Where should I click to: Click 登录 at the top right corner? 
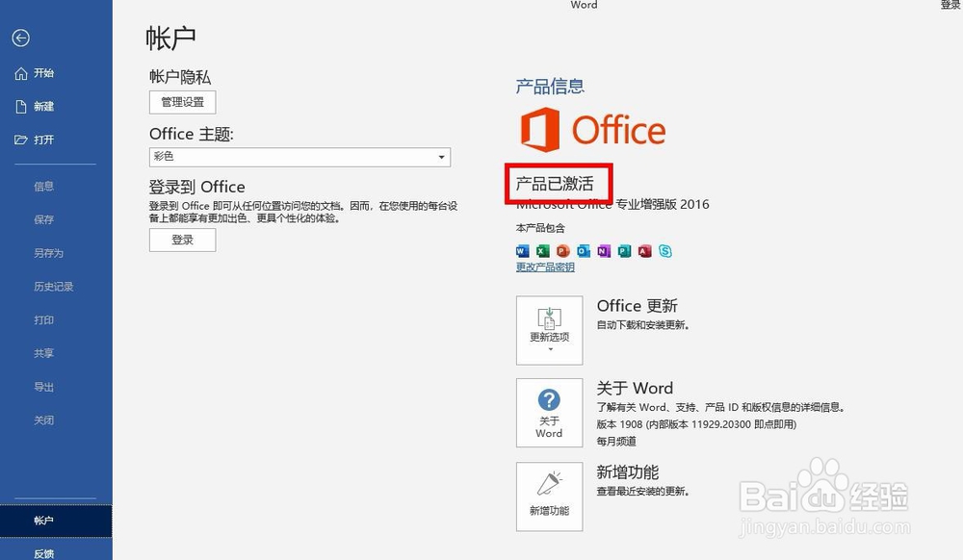tap(950, 5)
